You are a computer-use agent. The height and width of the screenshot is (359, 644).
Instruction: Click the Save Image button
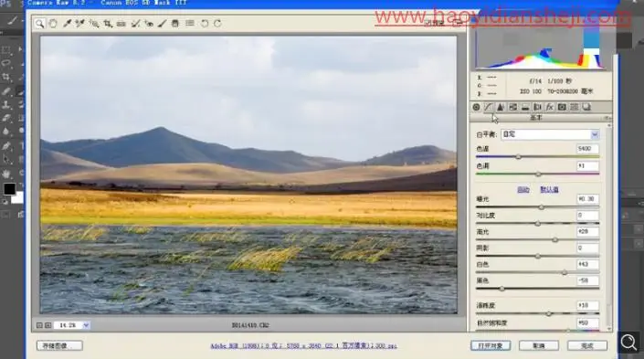pyautogui.click(x=59, y=346)
